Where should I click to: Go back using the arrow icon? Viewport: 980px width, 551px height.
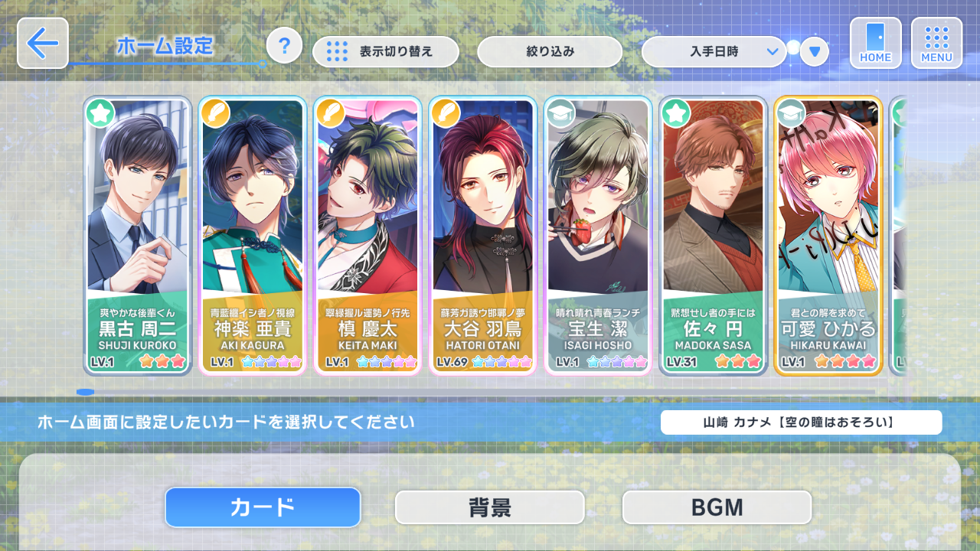(x=43, y=44)
